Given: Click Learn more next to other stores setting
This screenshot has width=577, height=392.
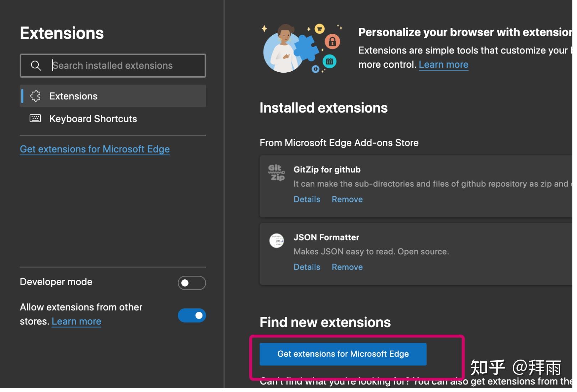Looking at the screenshot, I should click(76, 321).
